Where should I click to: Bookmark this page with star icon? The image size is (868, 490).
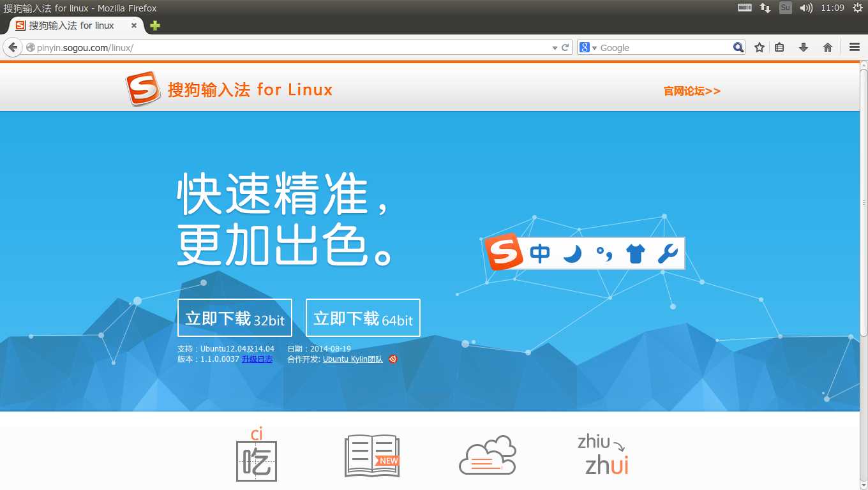pos(759,47)
